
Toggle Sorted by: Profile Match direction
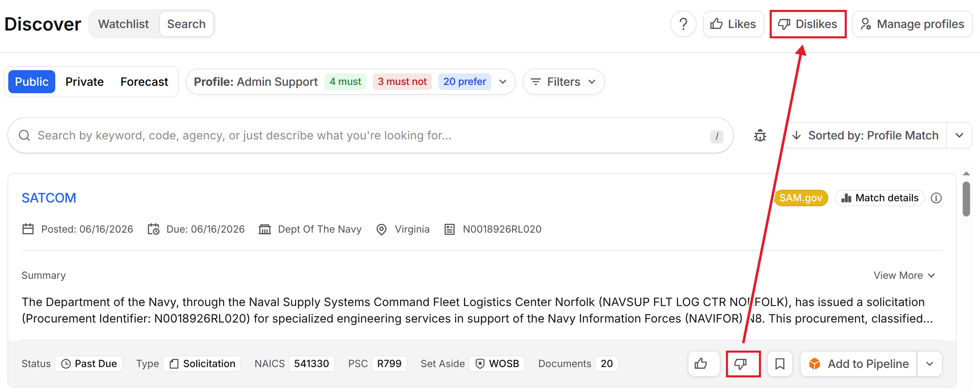(865, 135)
